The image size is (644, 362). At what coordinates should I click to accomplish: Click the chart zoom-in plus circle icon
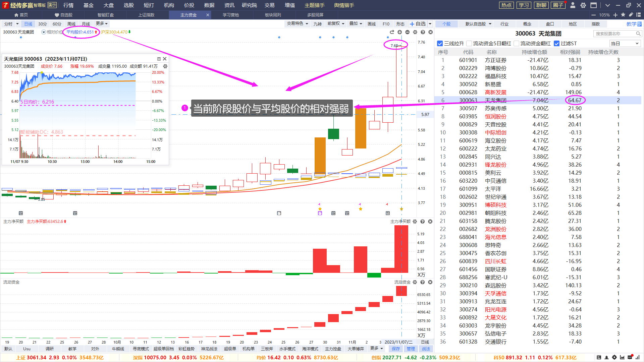[x=399, y=32]
